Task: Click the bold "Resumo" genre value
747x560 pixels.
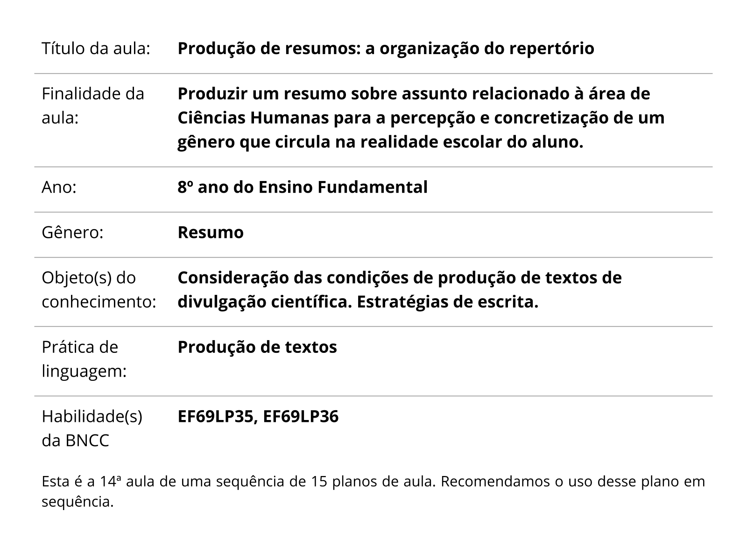Action: click(x=211, y=232)
